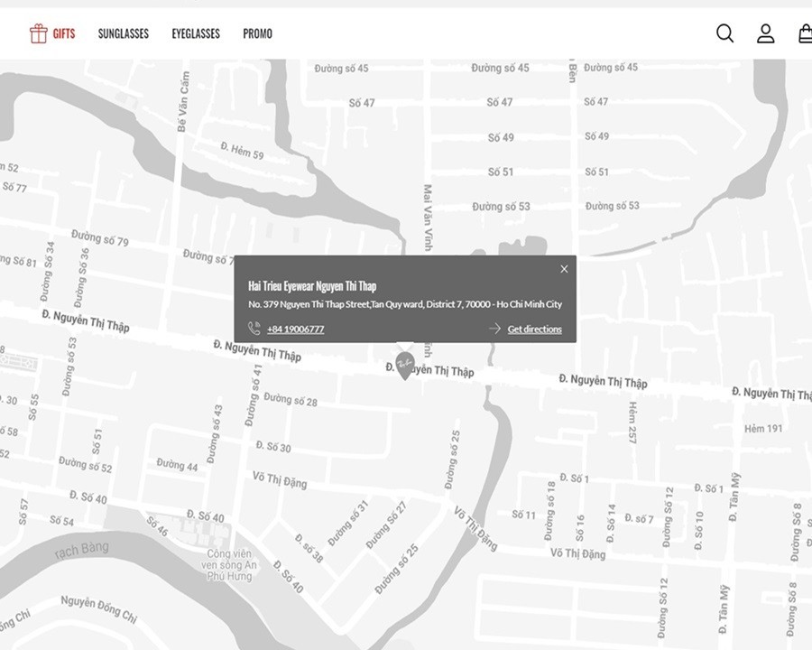Click the arrow icon beside Get directions
Image resolution: width=812 pixels, height=650 pixels.
[494, 329]
